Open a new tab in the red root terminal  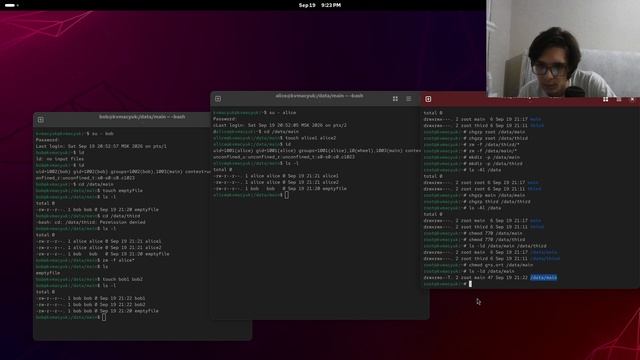[428, 99]
